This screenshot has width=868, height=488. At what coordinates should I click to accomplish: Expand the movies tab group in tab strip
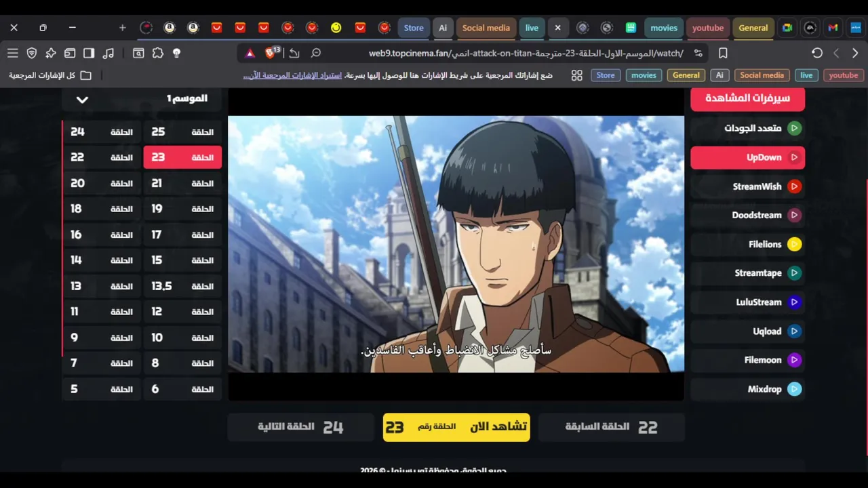tap(664, 28)
